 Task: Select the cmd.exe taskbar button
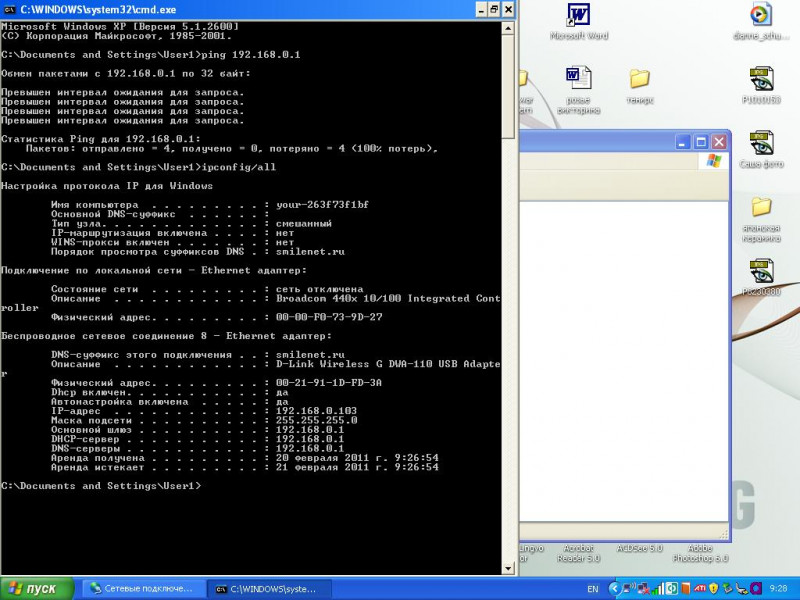271,588
